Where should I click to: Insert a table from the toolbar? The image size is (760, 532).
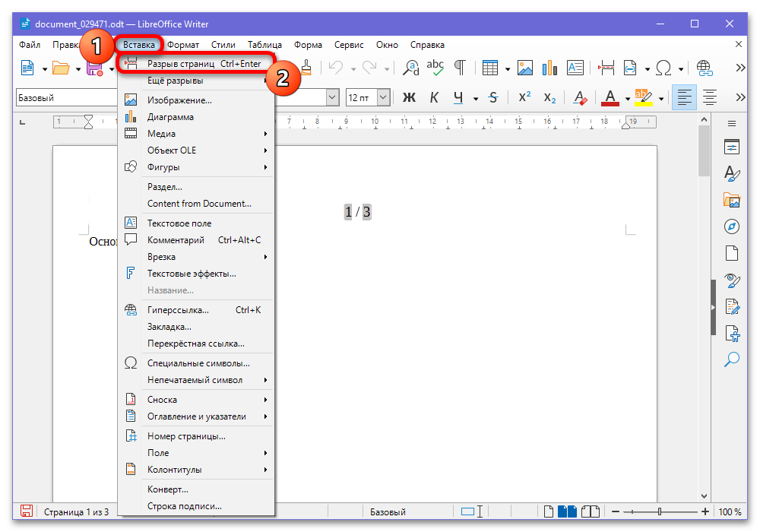pyautogui.click(x=490, y=68)
